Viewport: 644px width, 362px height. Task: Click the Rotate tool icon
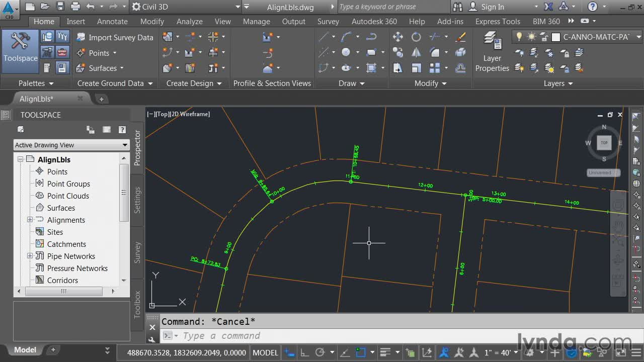point(416,37)
